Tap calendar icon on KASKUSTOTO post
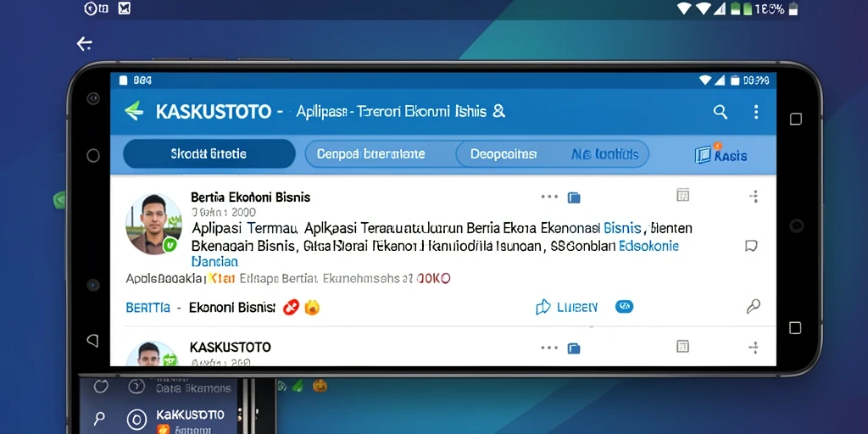This screenshot has height=434, width=868. (x=683, y=347)
